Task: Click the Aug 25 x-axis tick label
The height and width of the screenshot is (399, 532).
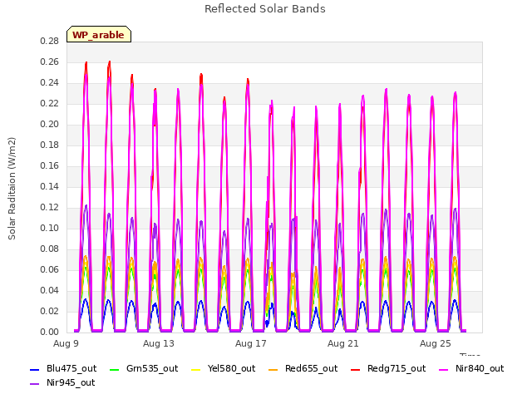Action: click(x=436, y=343)
